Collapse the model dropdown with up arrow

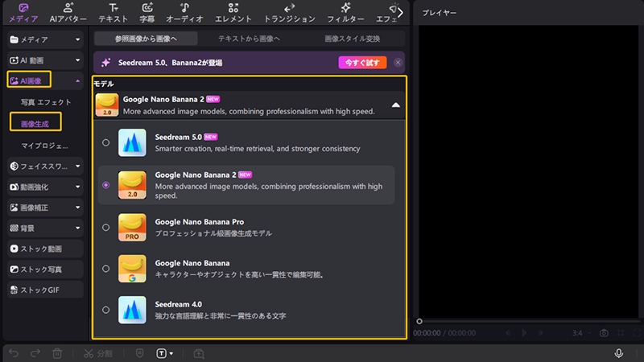(x=395, y=105)
